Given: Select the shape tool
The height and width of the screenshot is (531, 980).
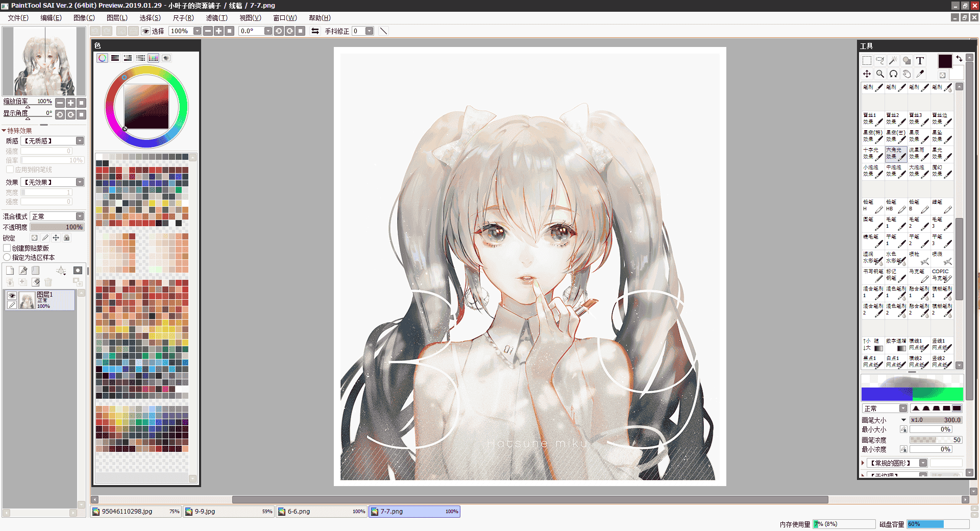Looking at the screenshot, I should pyautogui.click(x=906, y=61).
